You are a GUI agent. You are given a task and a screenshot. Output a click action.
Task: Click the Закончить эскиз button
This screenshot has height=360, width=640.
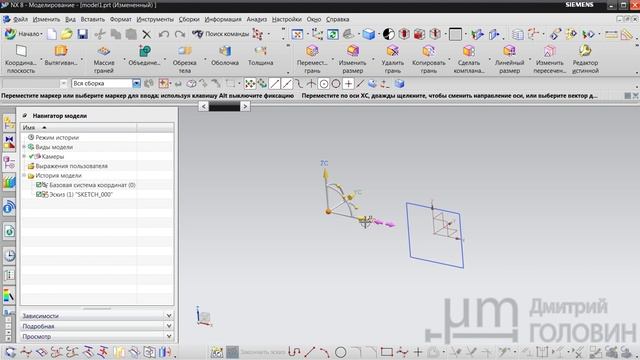(256, 352)
